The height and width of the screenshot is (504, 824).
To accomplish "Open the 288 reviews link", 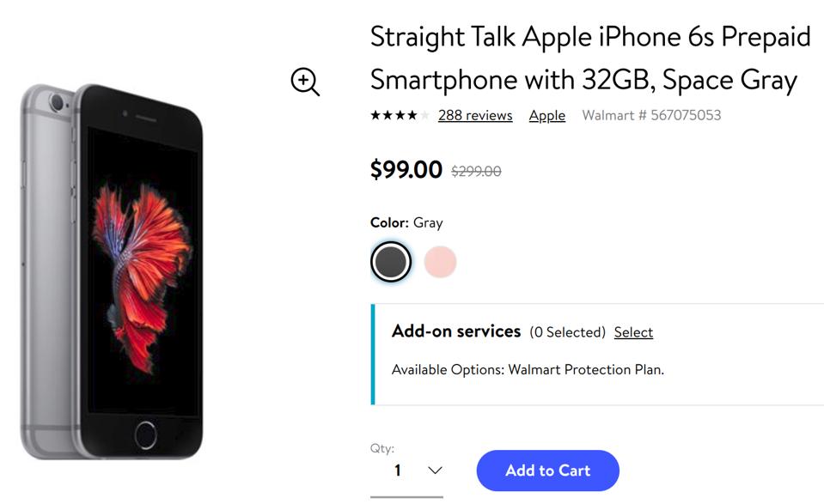I will 475,115.
